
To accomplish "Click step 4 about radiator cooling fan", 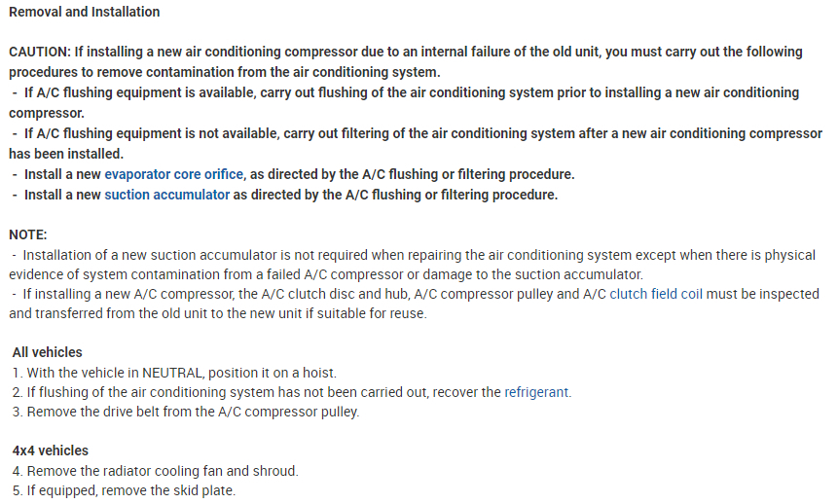I will (156, 471).
